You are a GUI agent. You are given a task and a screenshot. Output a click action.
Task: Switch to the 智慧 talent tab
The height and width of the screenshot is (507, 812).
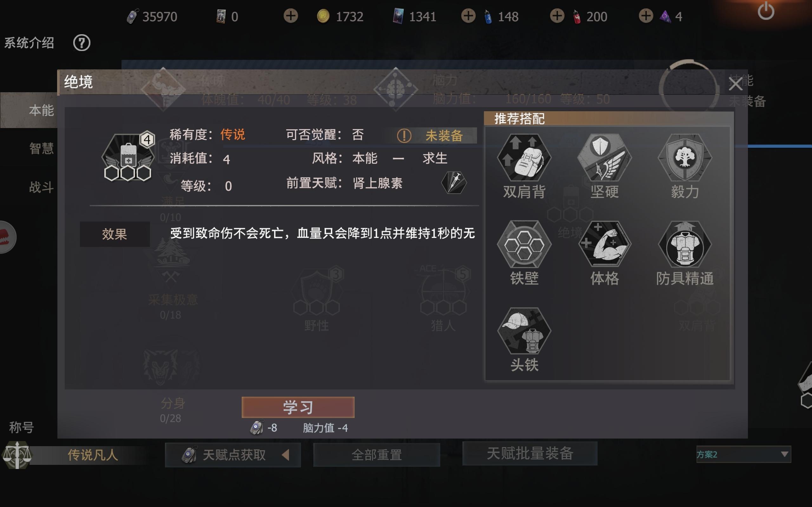tap(41, 148)
